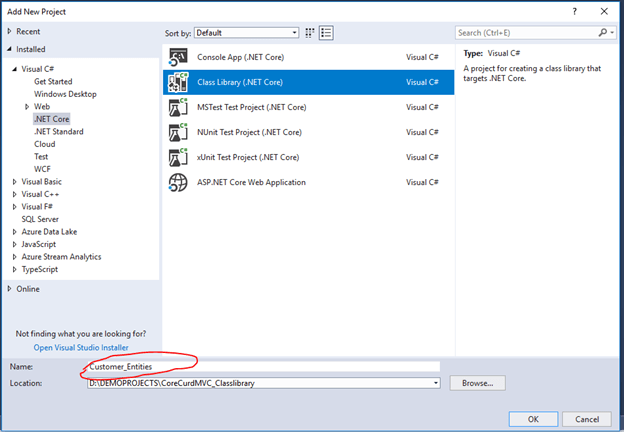Switch to small icons grid view
This screenshot has height=432, width=624.
click(310, 33)
